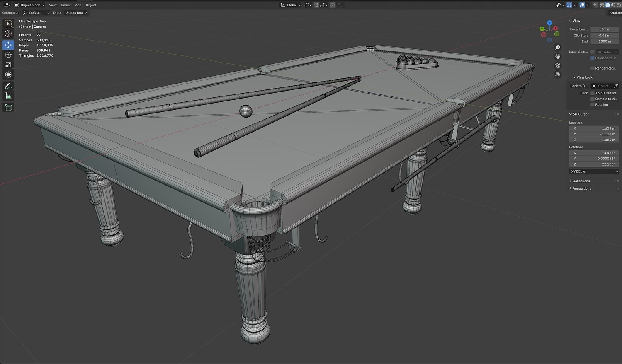622x364 pixels.
Task: Open the Orientation Default dropdown
Action: [36, 13]
